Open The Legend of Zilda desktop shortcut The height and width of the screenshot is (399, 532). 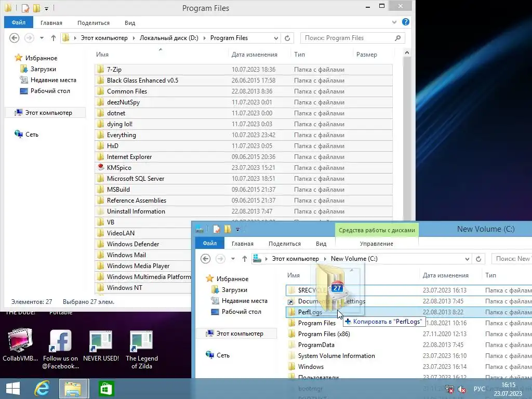(141, 350)
